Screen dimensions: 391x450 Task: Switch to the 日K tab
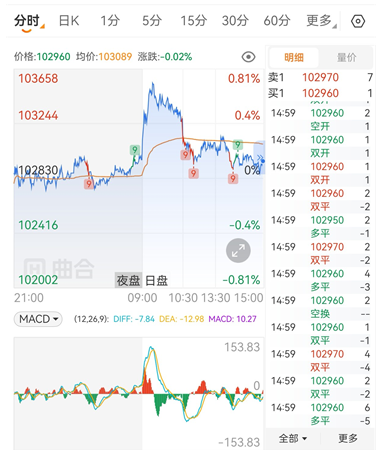[x=69, y=21]
